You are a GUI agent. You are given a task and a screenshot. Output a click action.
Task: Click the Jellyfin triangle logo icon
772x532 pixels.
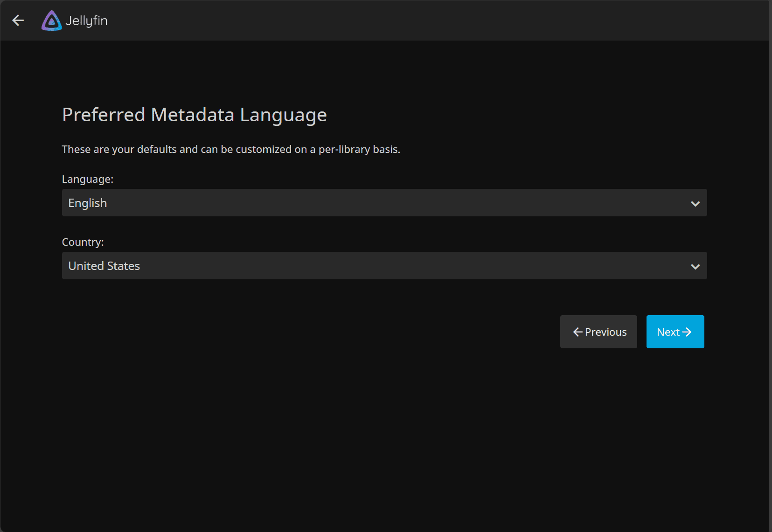(51, 21)
